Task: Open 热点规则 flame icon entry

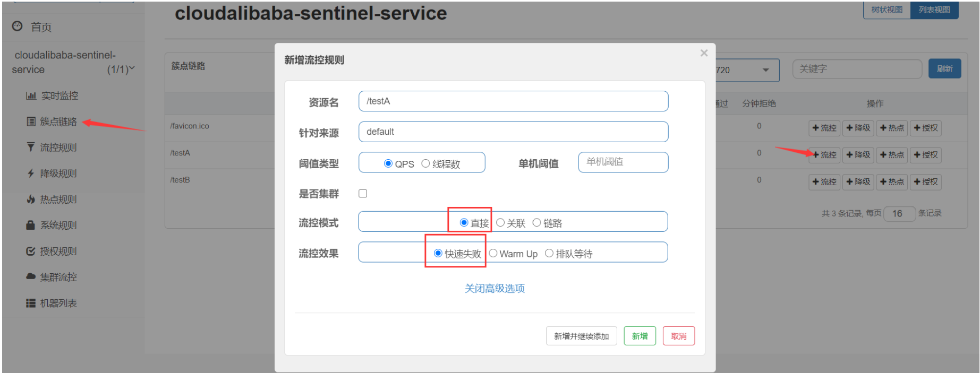Action: pyautogui.click(x=31, y=199)
